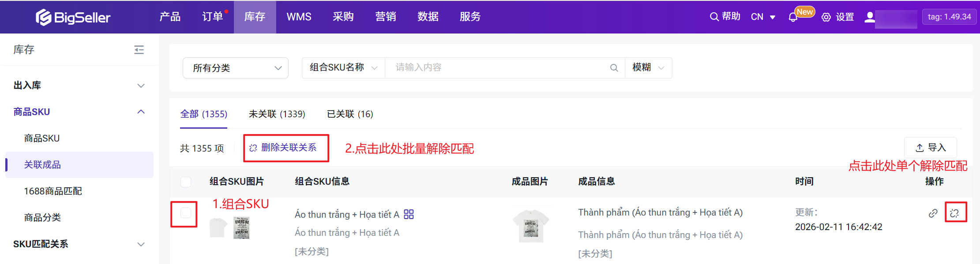980x264 pixels.
Task: Click the 组合SKU信息 column header
Action: [322, 182]
